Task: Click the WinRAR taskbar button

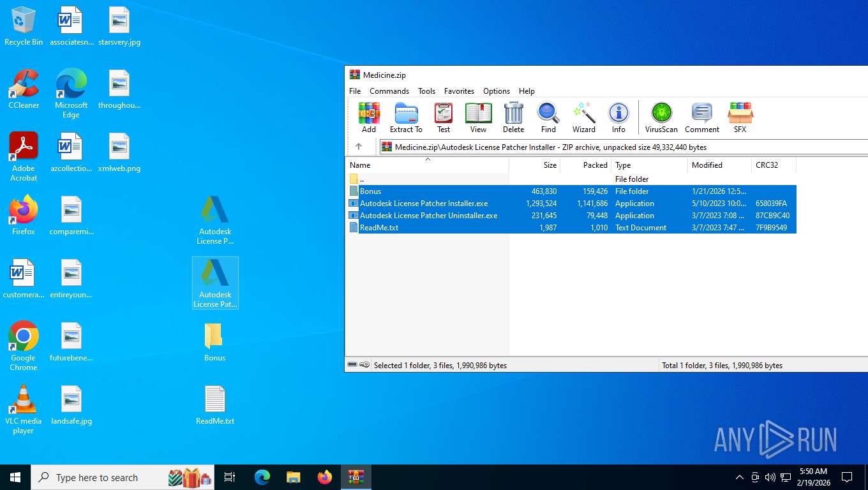Action: click(356, 477)
